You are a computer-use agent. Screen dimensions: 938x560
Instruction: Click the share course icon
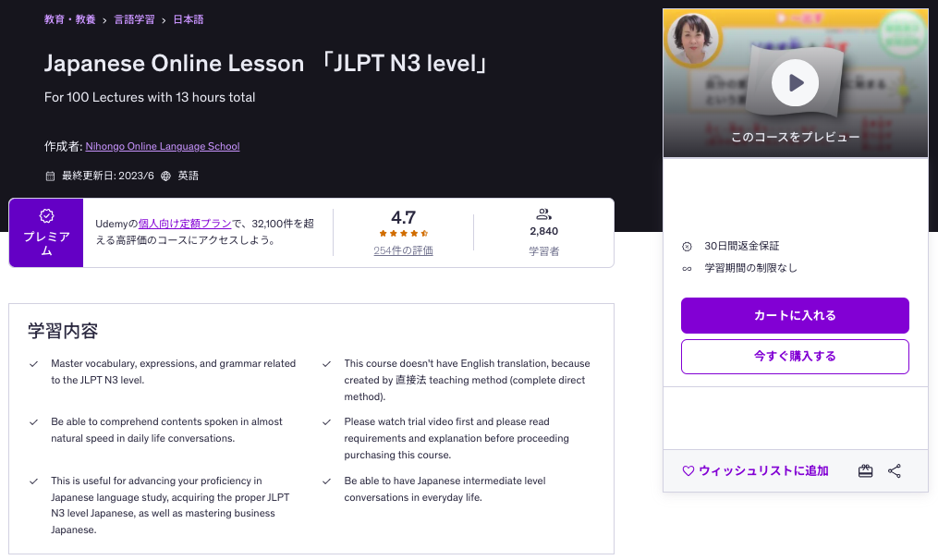click(895, 471)
